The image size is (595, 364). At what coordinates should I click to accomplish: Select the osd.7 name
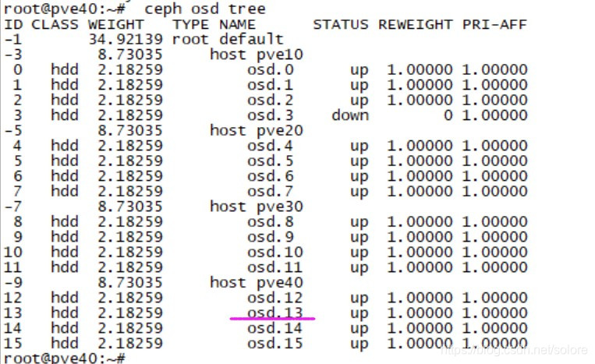point(271,191)
